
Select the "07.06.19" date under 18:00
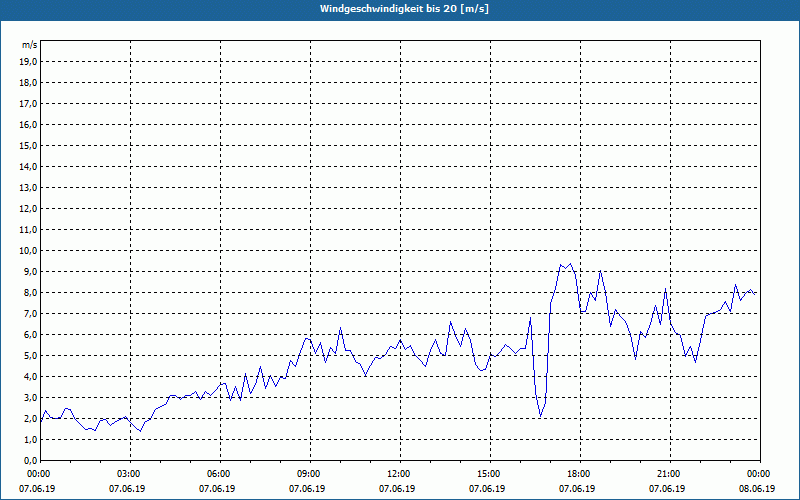(577, 489)
